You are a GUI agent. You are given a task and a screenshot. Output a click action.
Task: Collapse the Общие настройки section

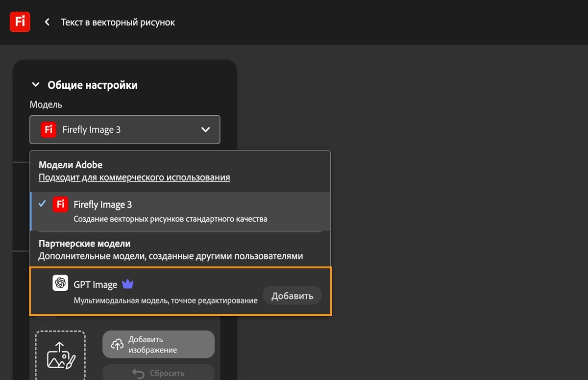tap(35, 85)
